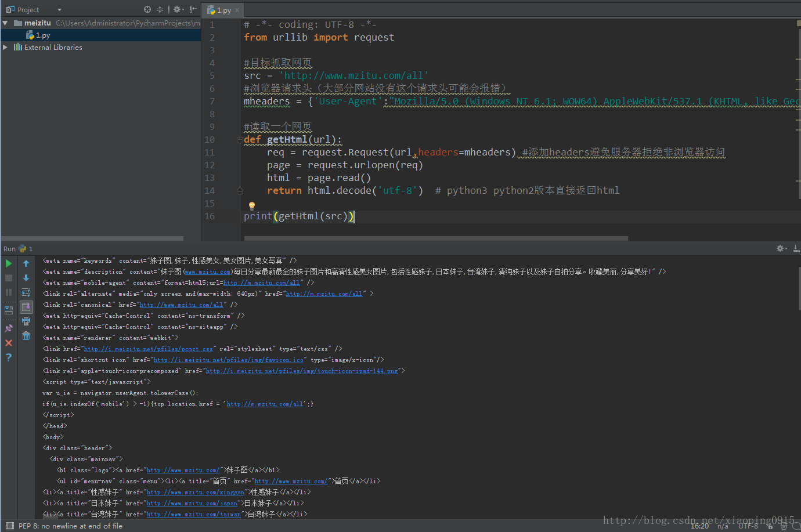Click the PEP 8 no newline warning message
801x532 pixels.
(70, 526)
